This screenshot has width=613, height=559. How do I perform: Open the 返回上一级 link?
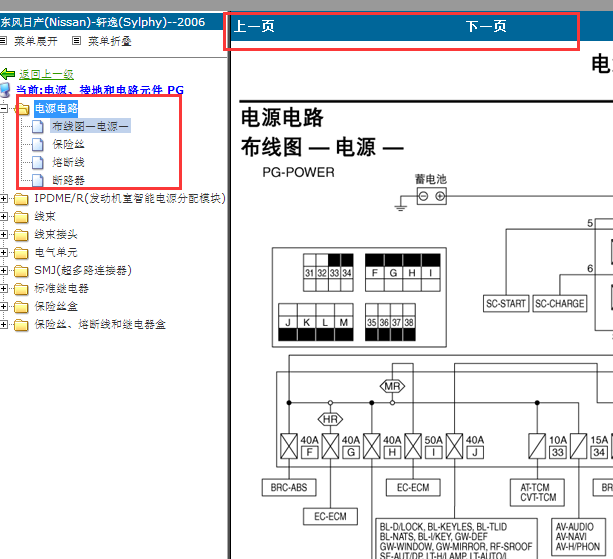coord(46,74)
